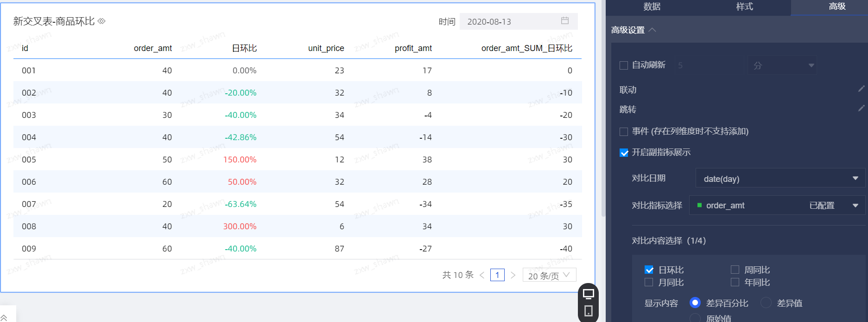The height and width of the screenshot is (322, 868).
Task: Open the calendar date picker icon
Action: click(x=564, y=21)
